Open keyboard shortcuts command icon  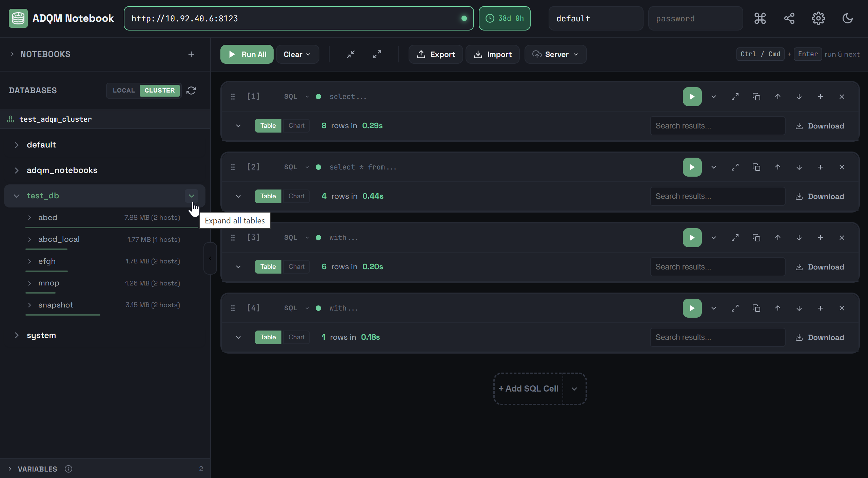click(x=760, y=18)
